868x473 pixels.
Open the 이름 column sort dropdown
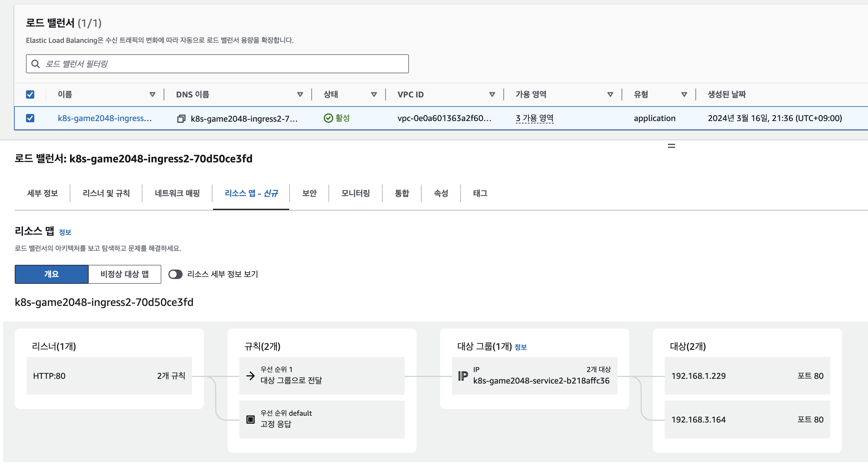pos(152,94)
